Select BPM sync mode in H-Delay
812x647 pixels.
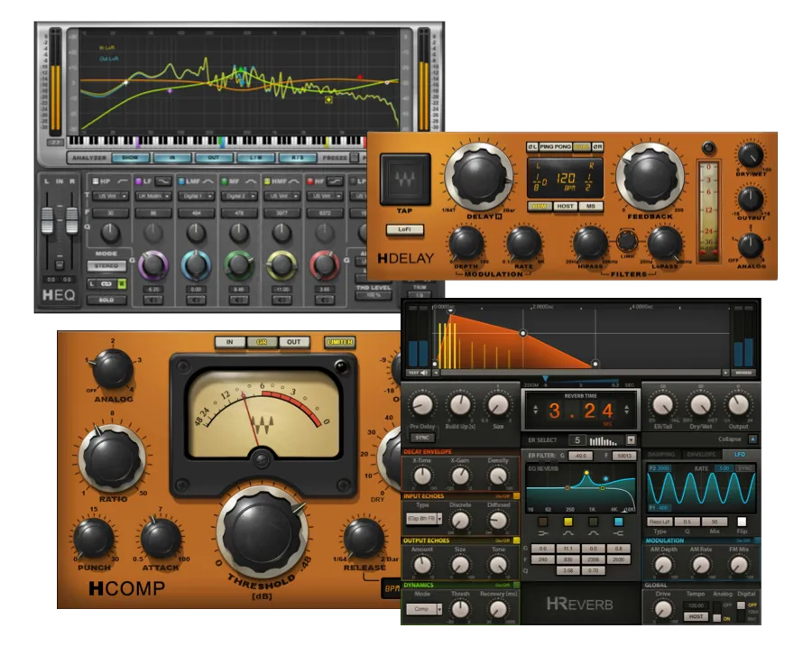[x=540, y=206]
